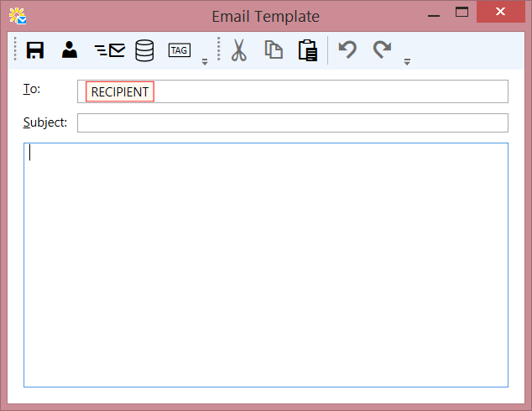
Task: Maximize the Email Template window
Action: tap(462, 13)
